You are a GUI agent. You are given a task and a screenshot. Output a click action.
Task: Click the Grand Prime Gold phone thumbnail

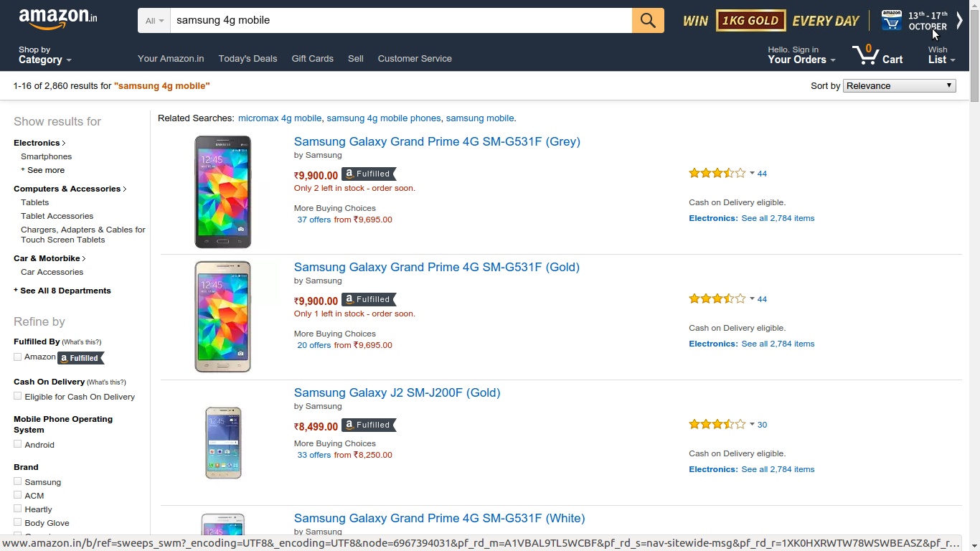[x=223, y=316]
